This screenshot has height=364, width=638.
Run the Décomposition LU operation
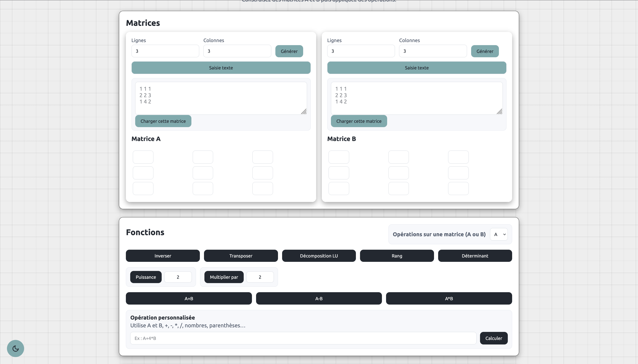point(319,256)
